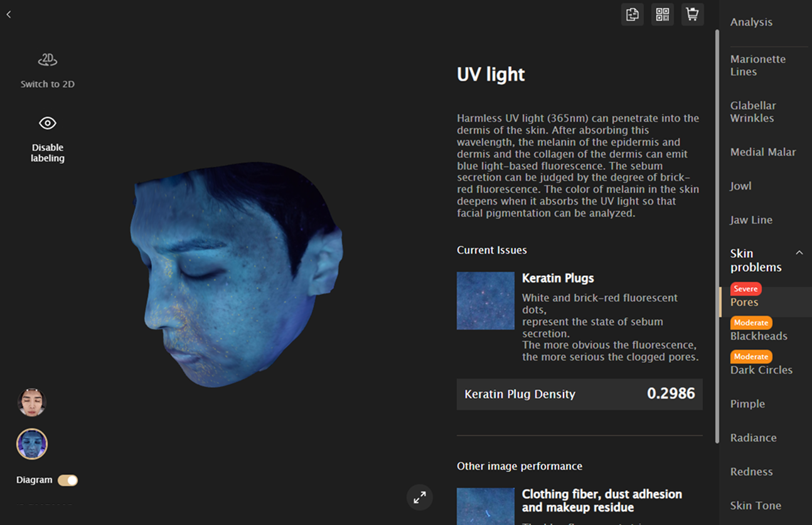The height and width of the screenshot is (525, 812).
Task: Open the shopping cart icon
Action: (x=693, y=14)
